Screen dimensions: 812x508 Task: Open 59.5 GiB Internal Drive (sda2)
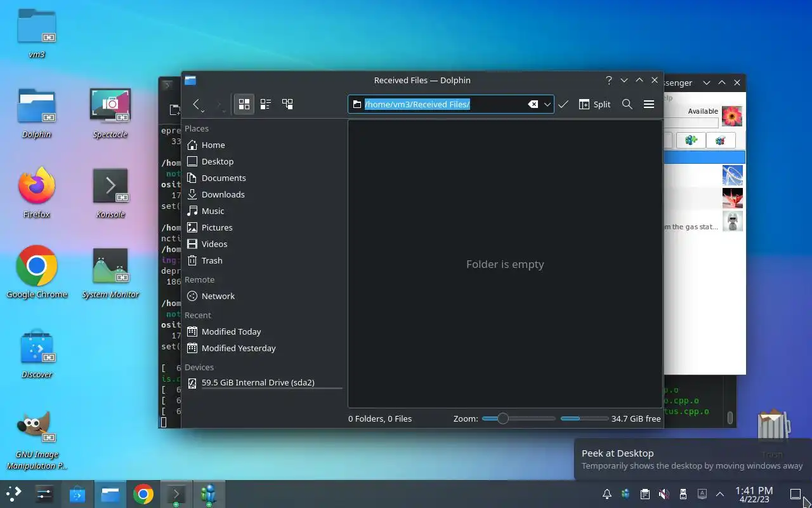click(x=264, y=383)
